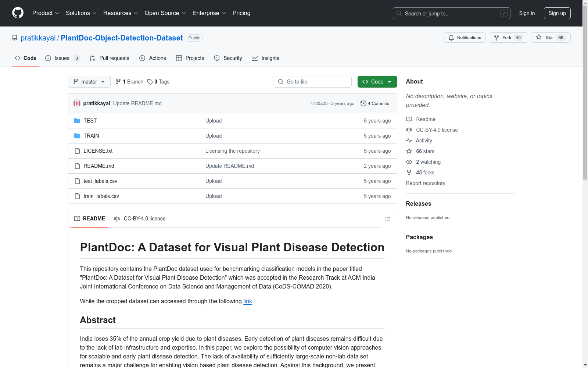Image resolution: width=588 pixels, height=368 pixels.
Task: Open the cropped dataset link
Action: click(x=248, y=301)
